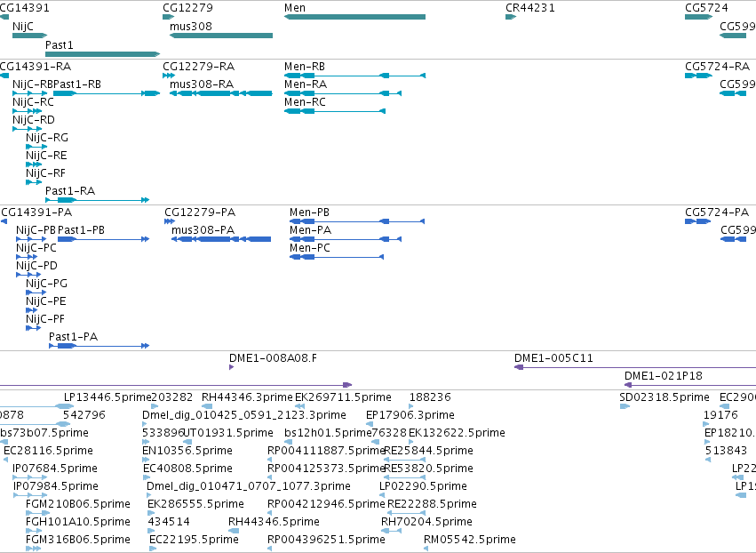This screenshot has height=553, width=756.
Task: Select the CG5724-RA transcript label
Action: point(717,66)
